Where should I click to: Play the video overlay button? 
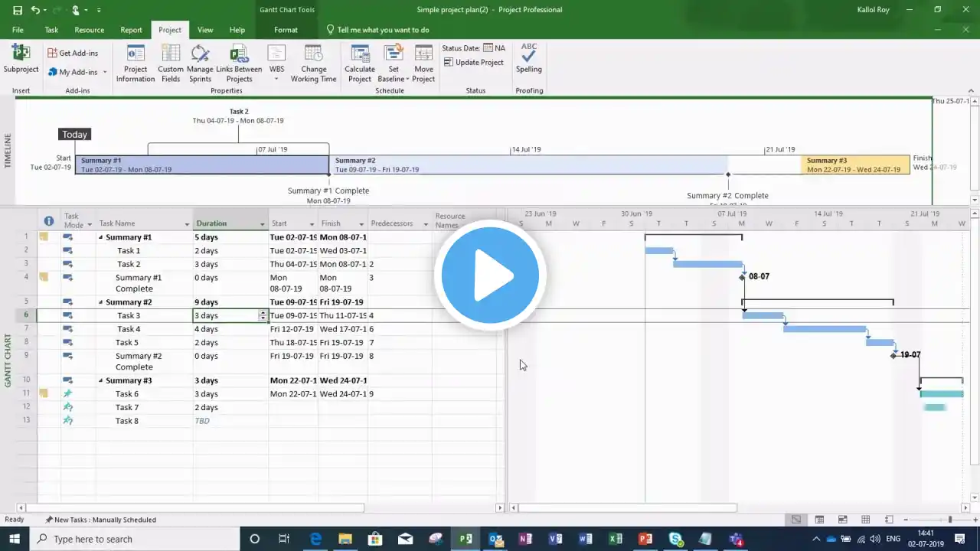490,275
